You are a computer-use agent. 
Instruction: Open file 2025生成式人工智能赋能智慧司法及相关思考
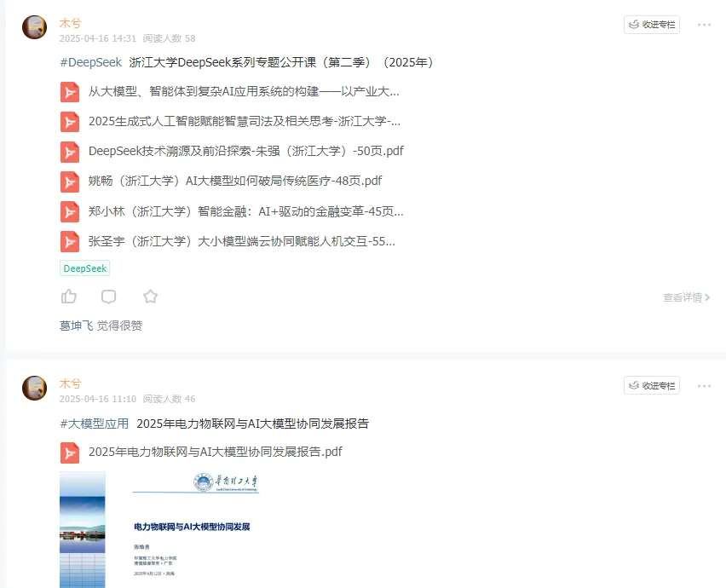pyautogui.click(x=245, y=122)
